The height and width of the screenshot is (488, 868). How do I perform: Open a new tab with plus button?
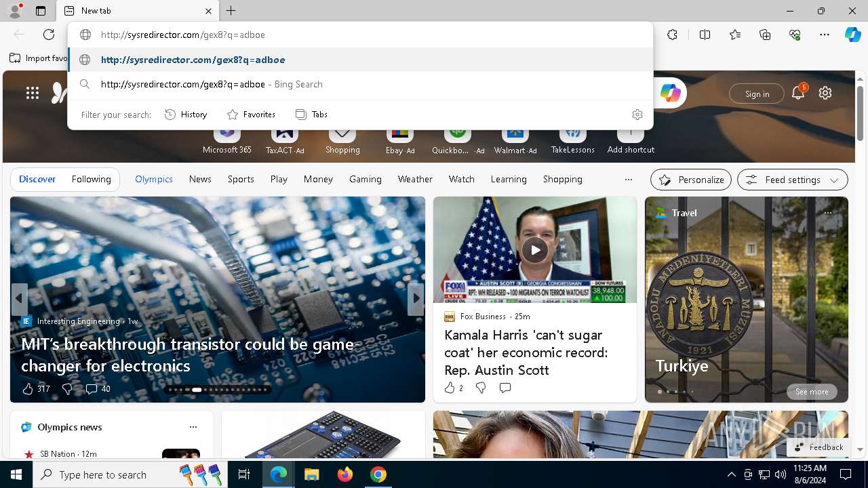(231, 11)
